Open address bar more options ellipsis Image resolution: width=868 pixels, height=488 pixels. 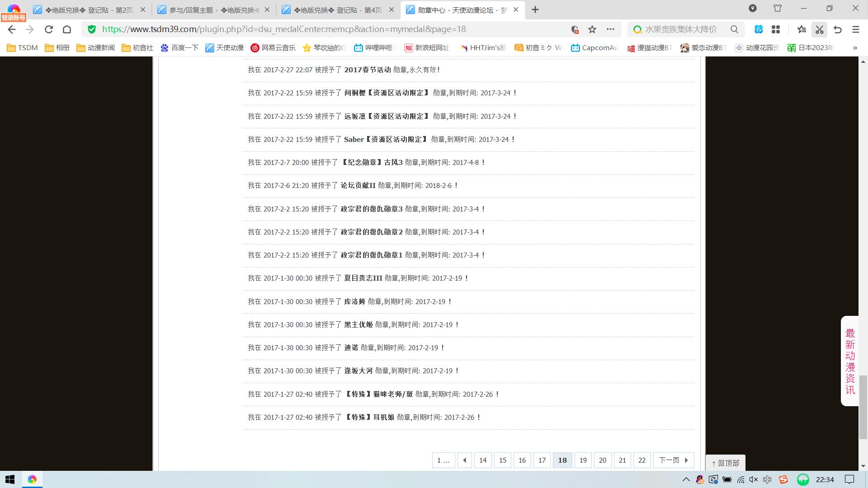(x=610, y=29)
